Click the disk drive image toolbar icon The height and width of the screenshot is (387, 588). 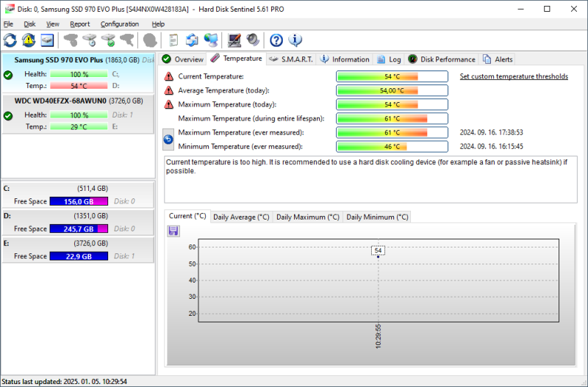point(47,40)
